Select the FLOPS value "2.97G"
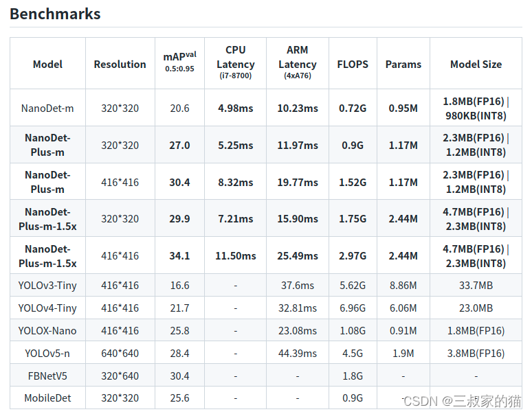The width and height of the screenshot is (532, 414). 353,256
